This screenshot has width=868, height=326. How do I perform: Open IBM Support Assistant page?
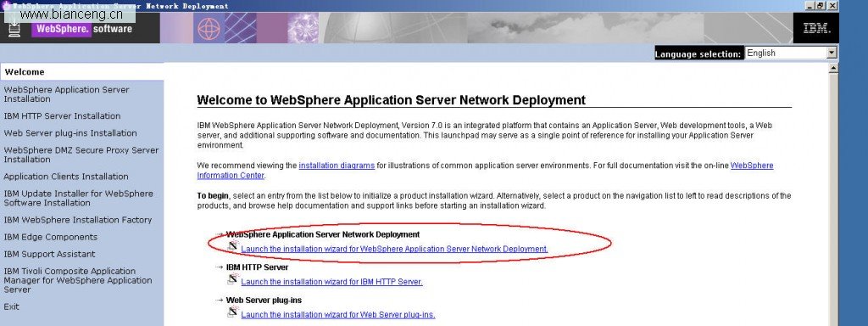tap(49, 254)
